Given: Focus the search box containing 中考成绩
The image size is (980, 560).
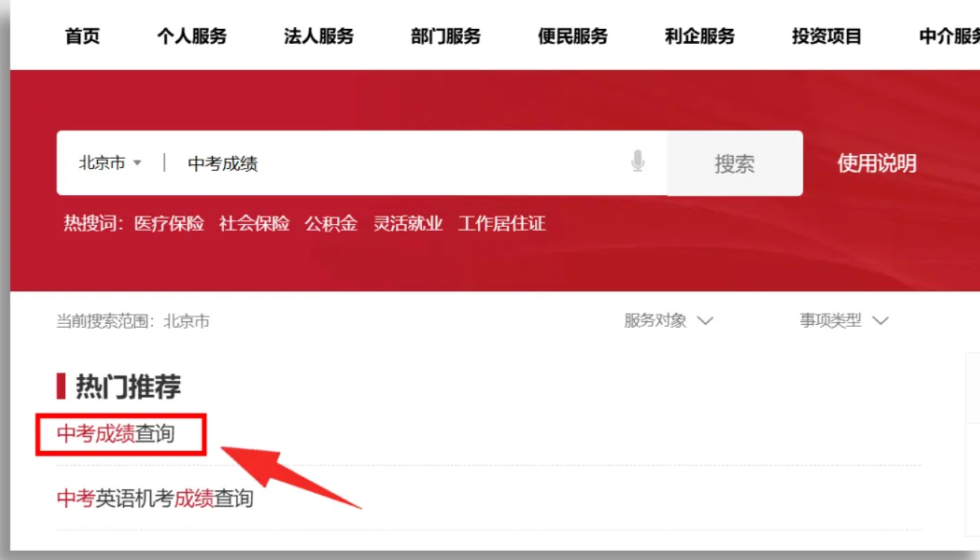Looking at the screenshot, I should pyautogui.click(x=396, y=164).
